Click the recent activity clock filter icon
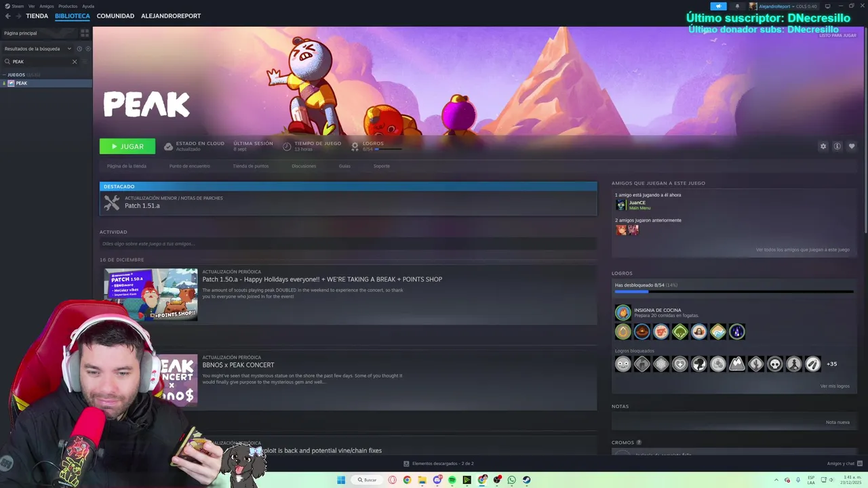Screen dimensions: 868x488 coord(79,49)
